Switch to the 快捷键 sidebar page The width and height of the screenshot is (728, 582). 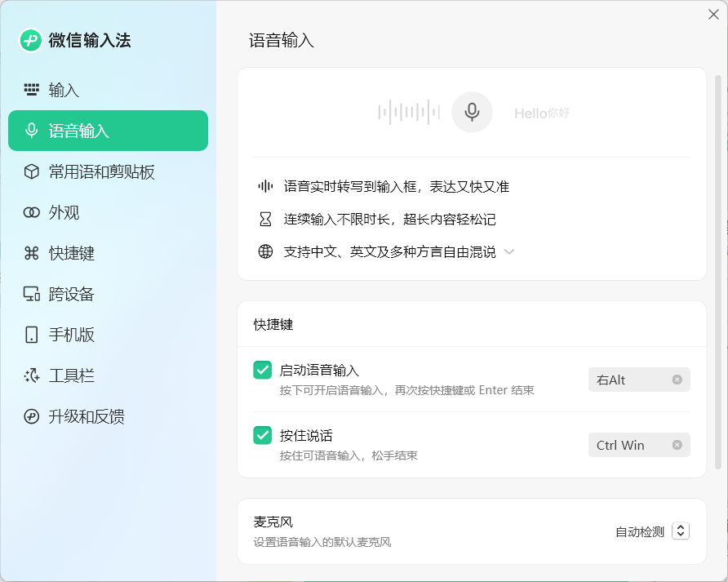(x=108, y=253)
